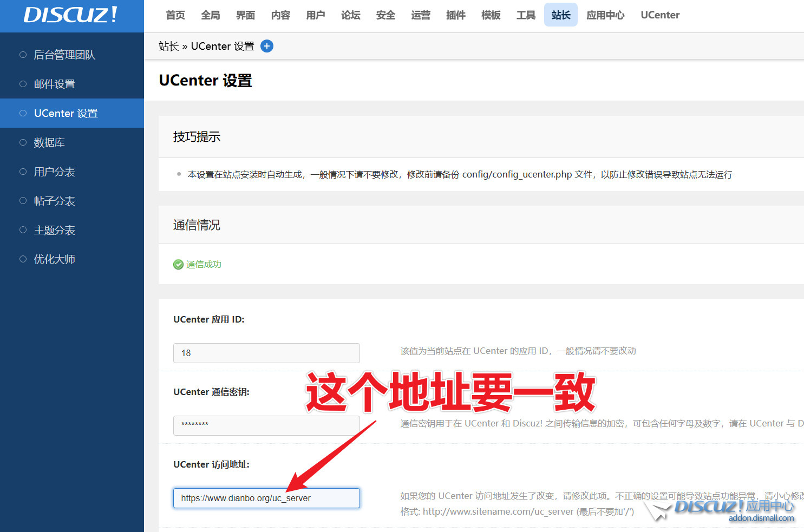This screenshot has height=532, width=804.
Task: Open the 插件 menu
Action: coord(456,15)
